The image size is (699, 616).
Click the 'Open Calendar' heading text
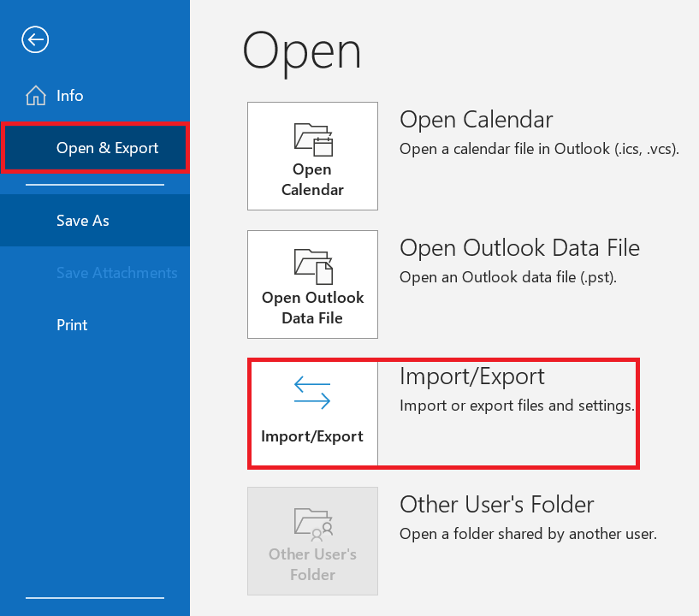point(476,120)
